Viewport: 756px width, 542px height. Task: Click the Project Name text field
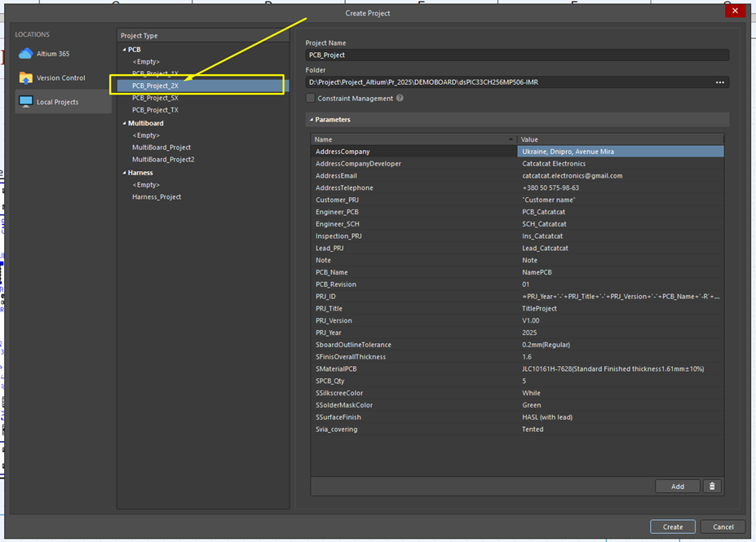(515, 55)
